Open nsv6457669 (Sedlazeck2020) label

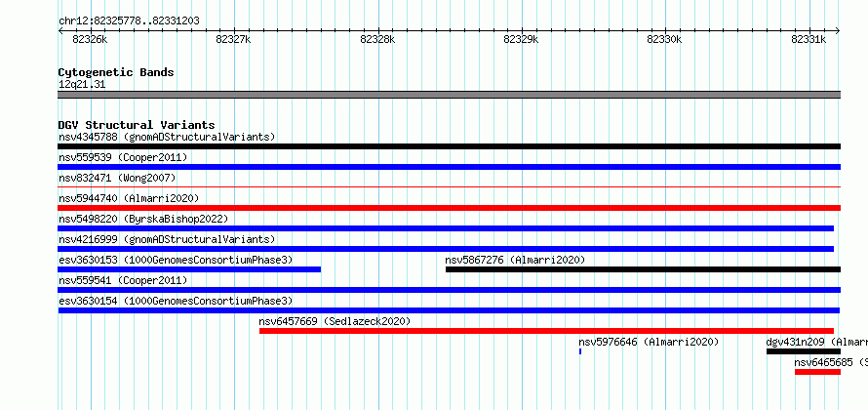click(x=335, y=321)
